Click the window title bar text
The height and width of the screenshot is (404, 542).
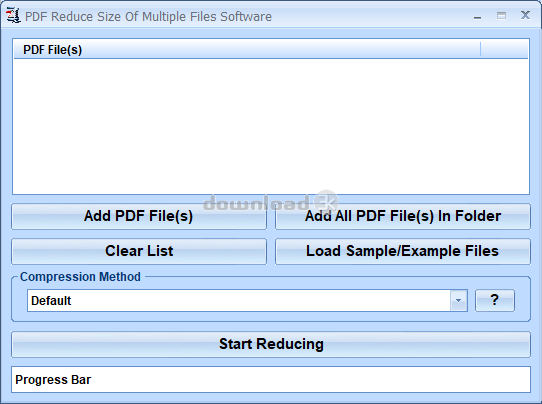pyautogui.click(x=148, y=17)
